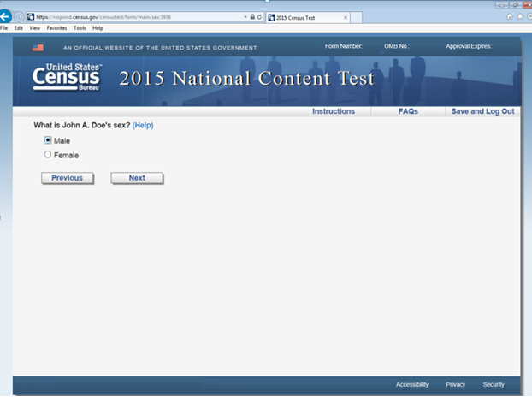532x397 pixels.
Task: Click the 'What is John A. Doe's sex?' question text
Action: 82,125
